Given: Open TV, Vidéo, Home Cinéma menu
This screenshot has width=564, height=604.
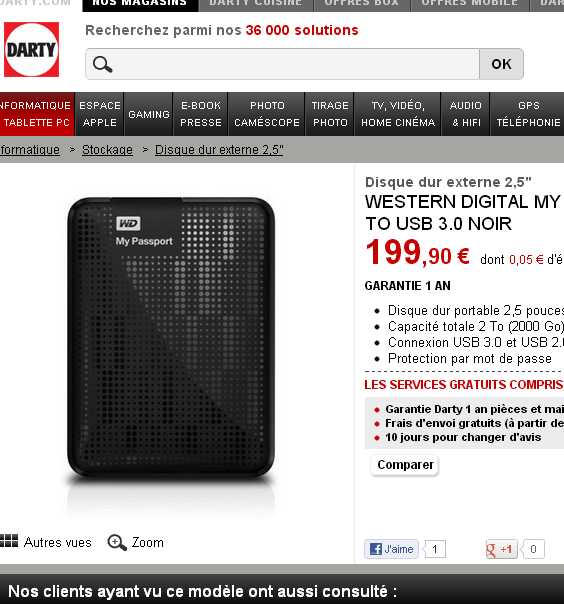Looking at the screenshot, I should coord(398,114).
